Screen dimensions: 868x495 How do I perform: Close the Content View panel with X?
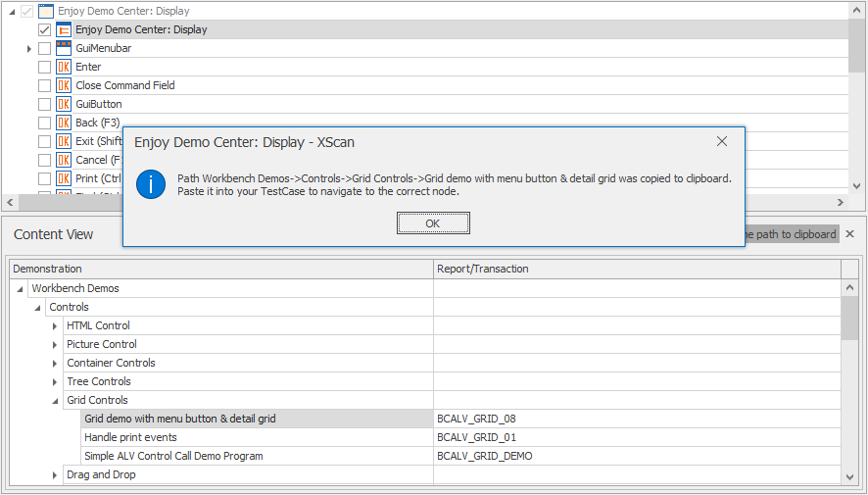pos(850,234)
